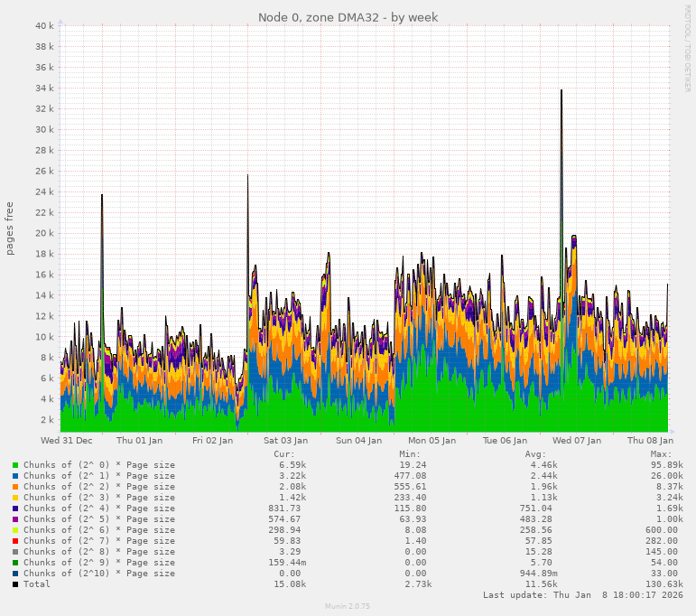Click y-axis label '2 k'
Image resolution: width=696 pixels, height=616 pixels.
48,420
